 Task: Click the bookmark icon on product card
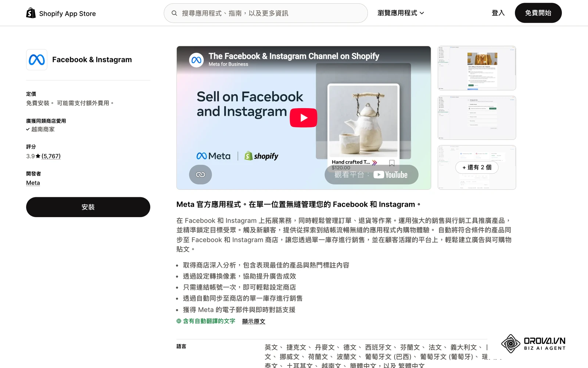392,163
